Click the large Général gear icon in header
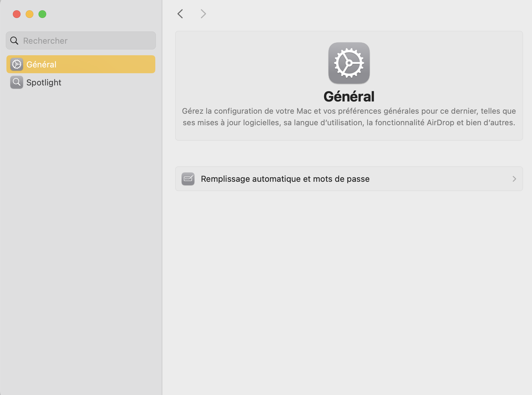Image resolution: width=532 pixels, height=395 pixels. (349, 63)
